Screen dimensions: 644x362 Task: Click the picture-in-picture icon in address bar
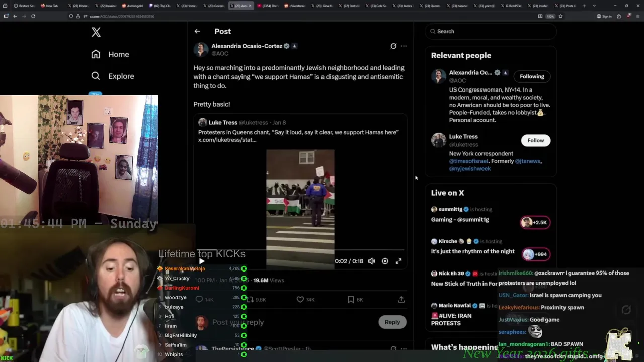[540, 16]
